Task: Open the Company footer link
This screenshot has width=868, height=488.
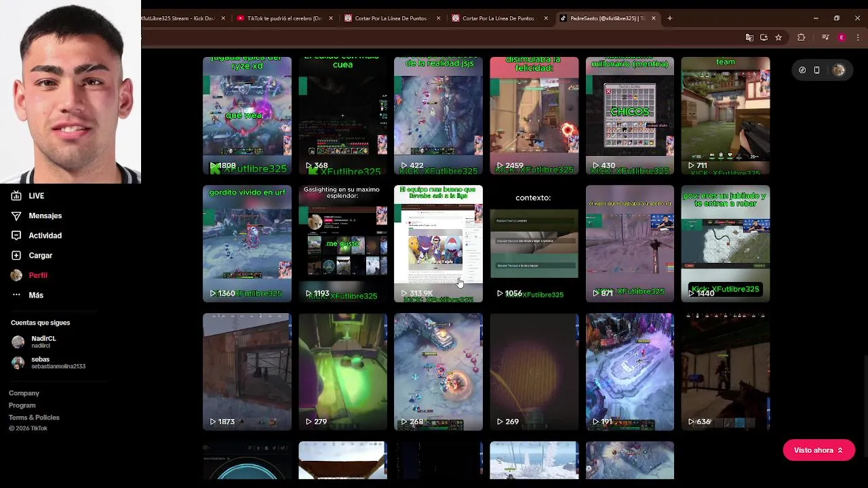Action: pyautogui.click(x=24, y=393)
